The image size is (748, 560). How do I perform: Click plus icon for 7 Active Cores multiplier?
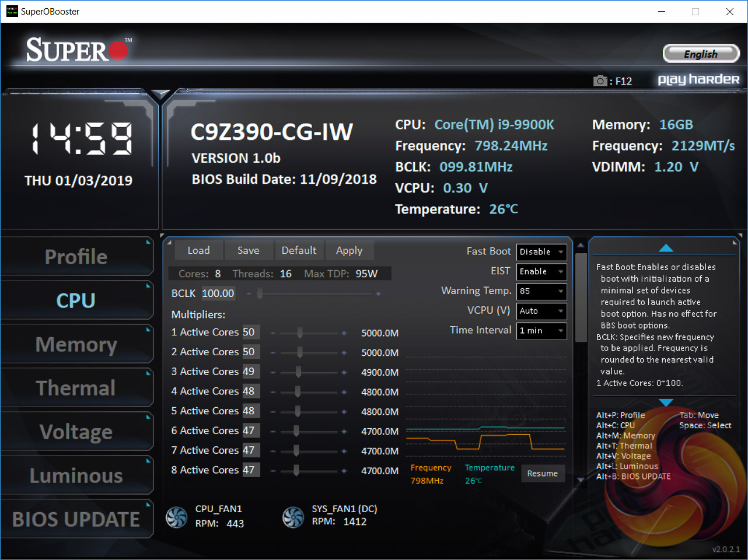pos(344,451)
